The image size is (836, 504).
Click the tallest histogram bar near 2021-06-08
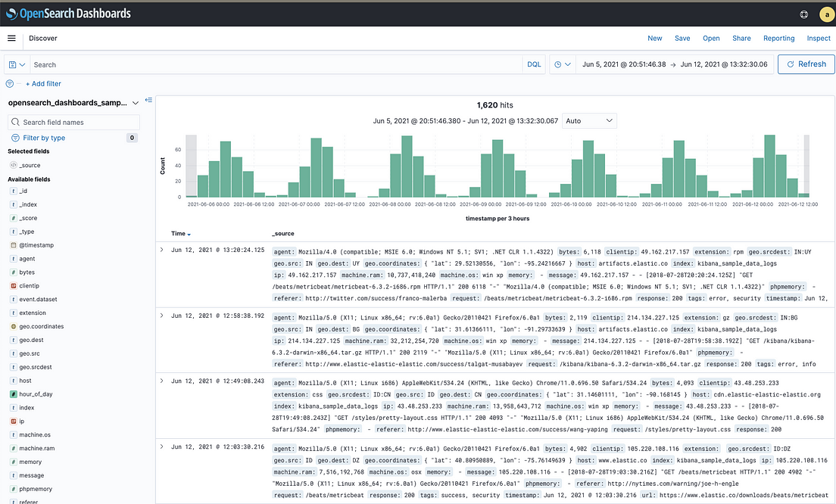407,166
